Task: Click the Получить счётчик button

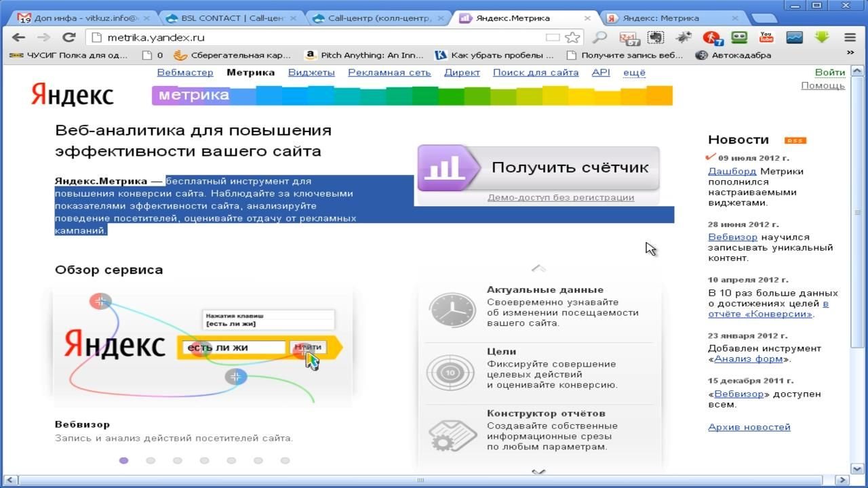Action: tap(538, 167)
